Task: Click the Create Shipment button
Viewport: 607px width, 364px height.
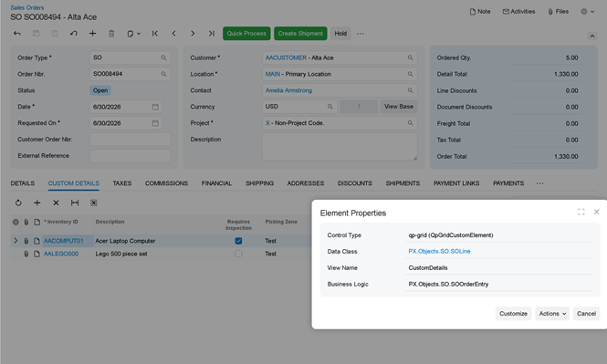Action: (x=300, y=34)
